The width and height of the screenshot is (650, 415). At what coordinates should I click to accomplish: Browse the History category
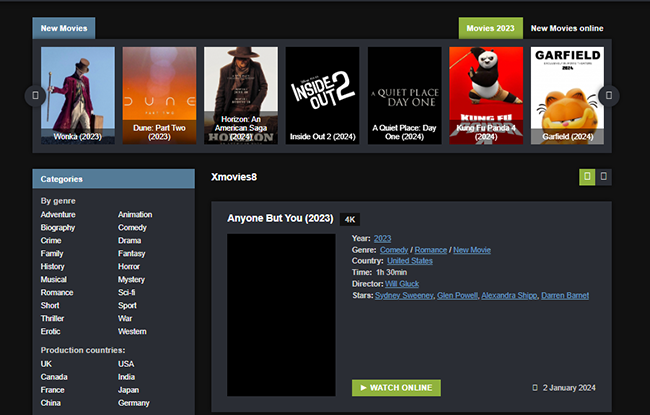pyautogui.click(x=53, y=267)
